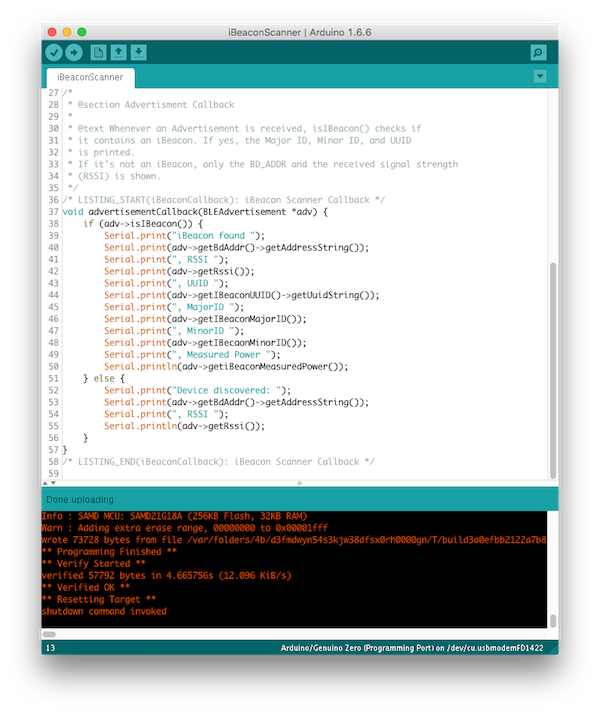Click the collapse arrows on the editor divider
Viewport: 600px width, 714px height.
pyautogui.click(x=49, y=483)
